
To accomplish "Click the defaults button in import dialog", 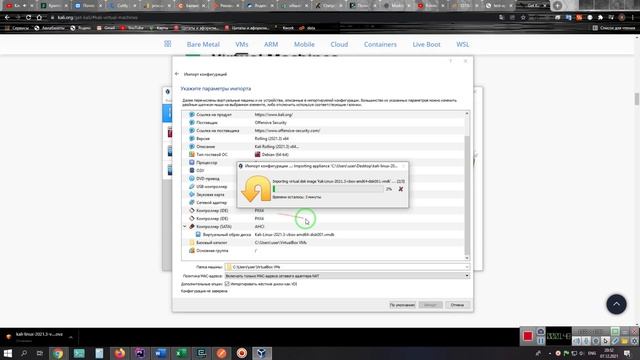I will (402, 305).
